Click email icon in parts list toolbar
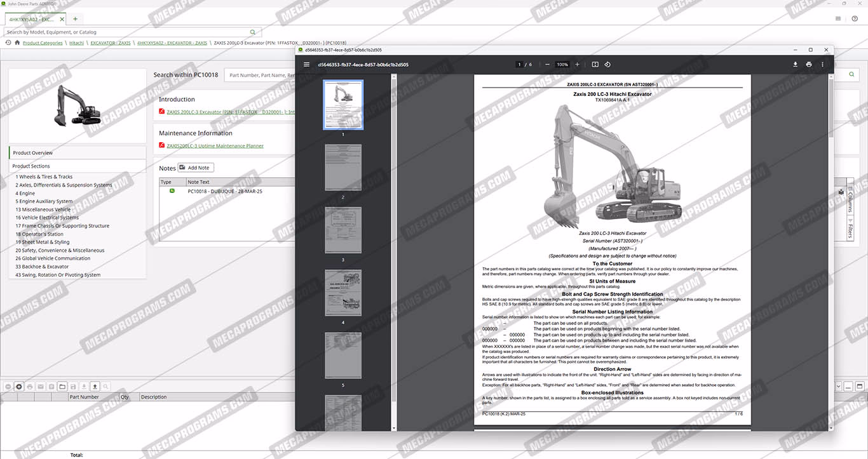868x459 pixels. pyautogui.click(x=41, y=386)
